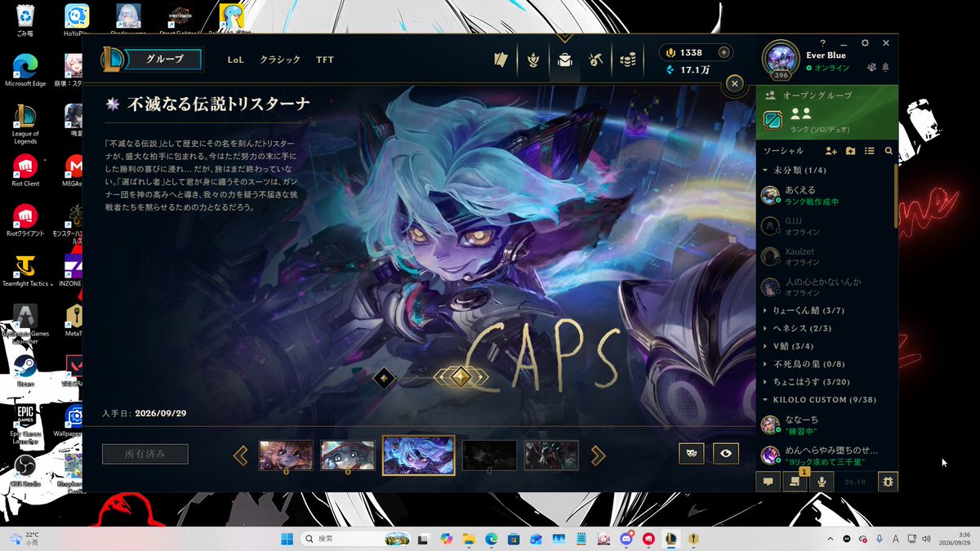Open the Loot tab with the cards icon
980x551 pixels.
tap(501, 60)
